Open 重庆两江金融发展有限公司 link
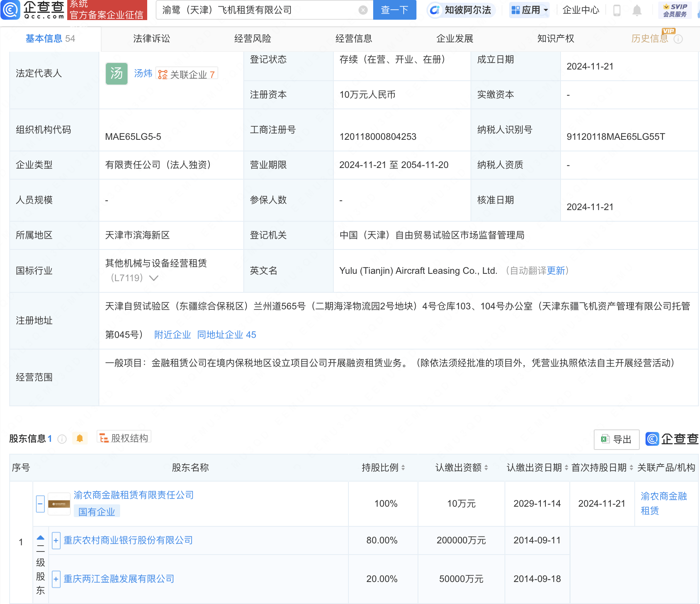The height and width of the screenshot is (604, 700). 119,579
